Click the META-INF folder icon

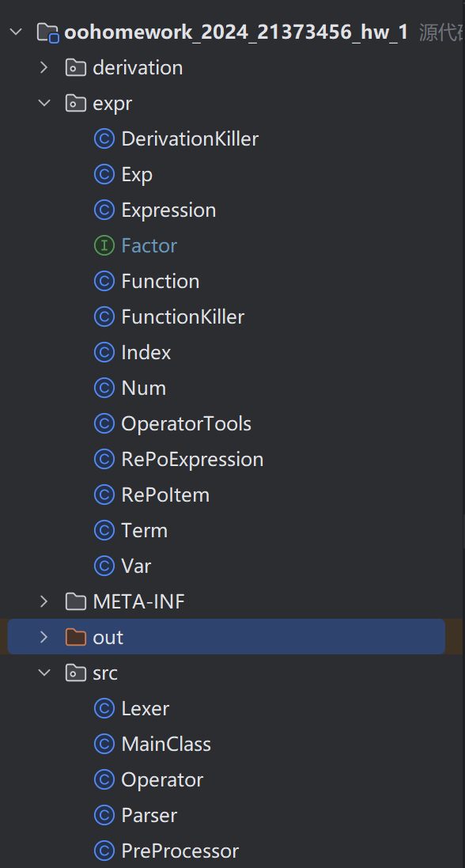(x=76, y=601)
